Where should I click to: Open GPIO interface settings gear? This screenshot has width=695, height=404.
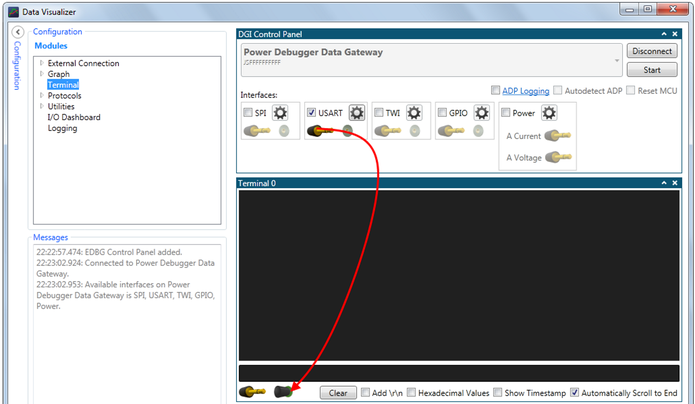tap(482, 113)
